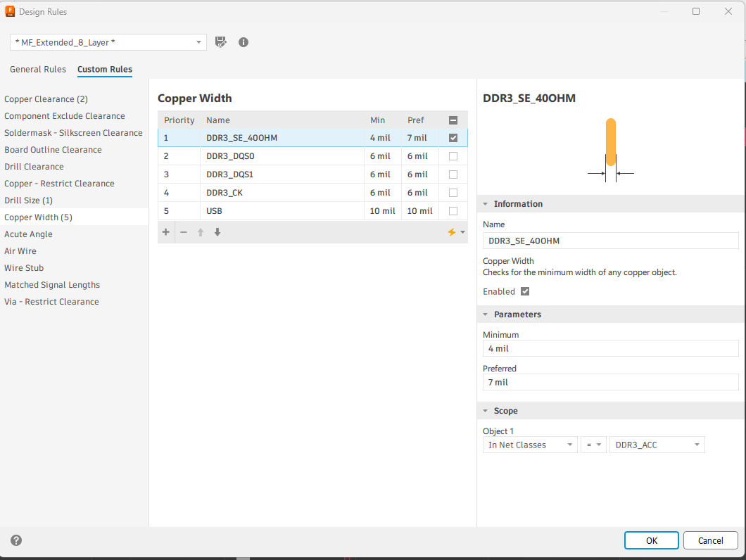
Task: Collapse the Parameters section
Action: point(486,314)
